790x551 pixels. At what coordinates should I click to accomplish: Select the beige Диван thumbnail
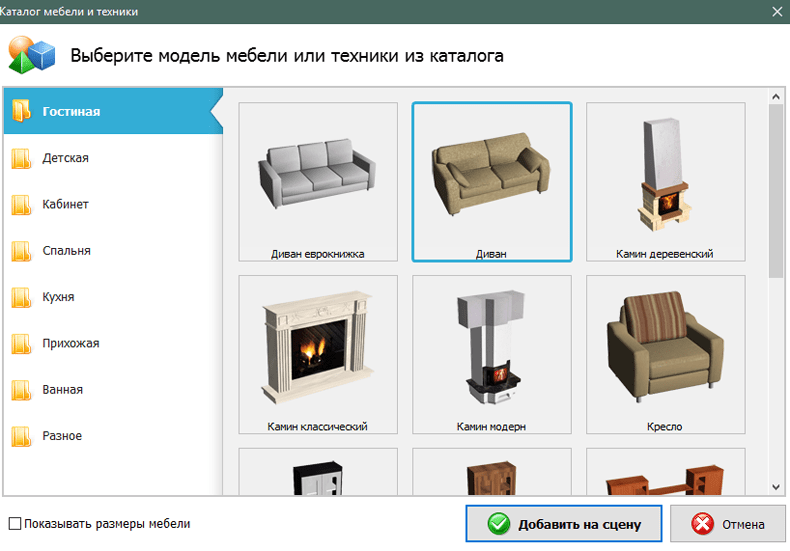492,182
